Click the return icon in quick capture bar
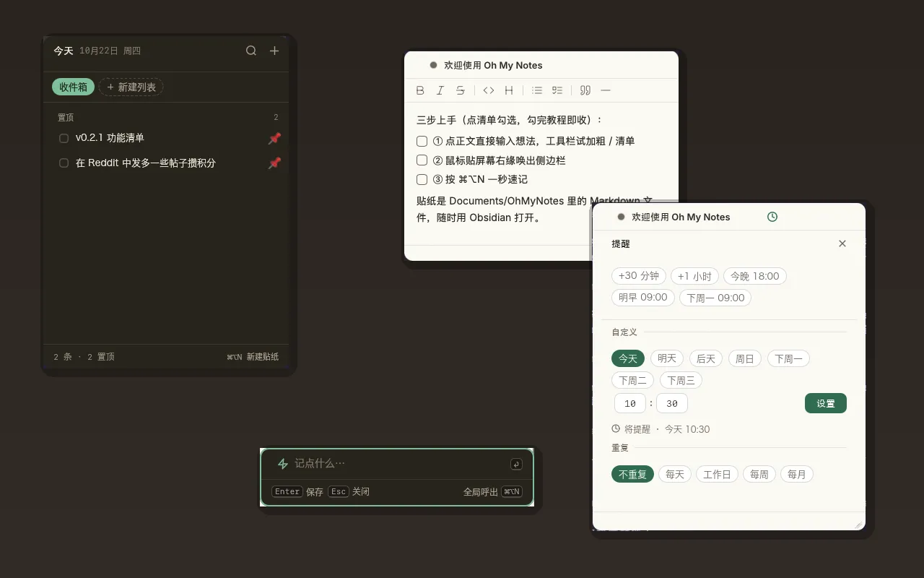924x578 pixels. (x=515, y=464)
